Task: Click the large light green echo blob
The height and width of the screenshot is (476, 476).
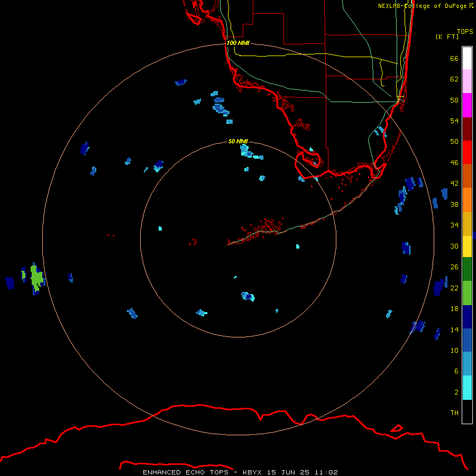Action: click(36, 278)
